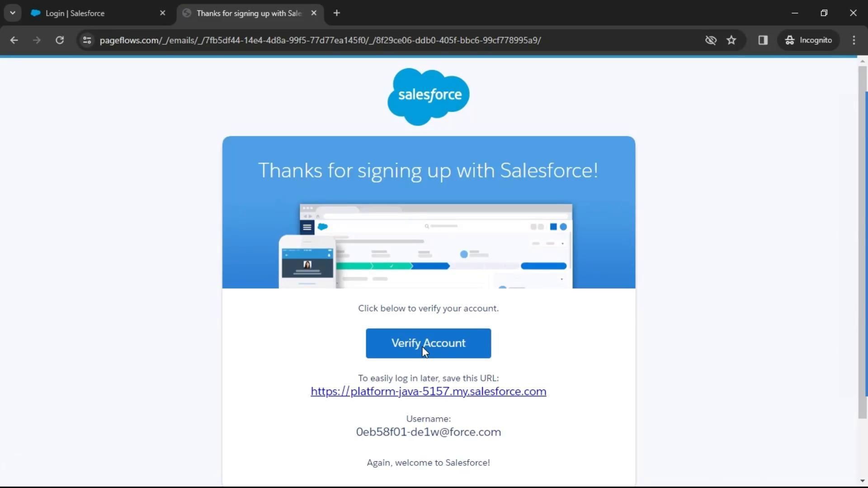868x488 pixels.
Task: Click the Salesforce cloud logo
Action: coord(428,96)
